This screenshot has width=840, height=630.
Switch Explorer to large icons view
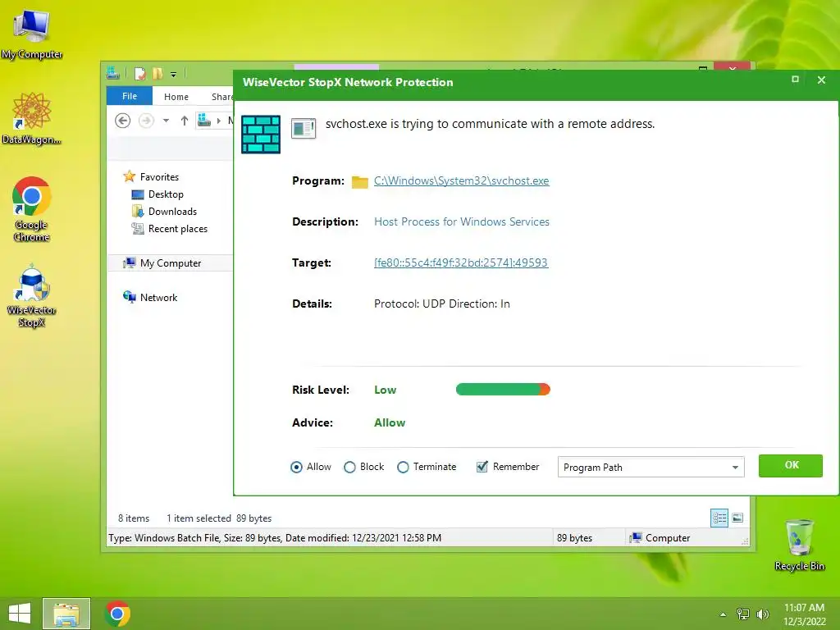coord(737,518)
